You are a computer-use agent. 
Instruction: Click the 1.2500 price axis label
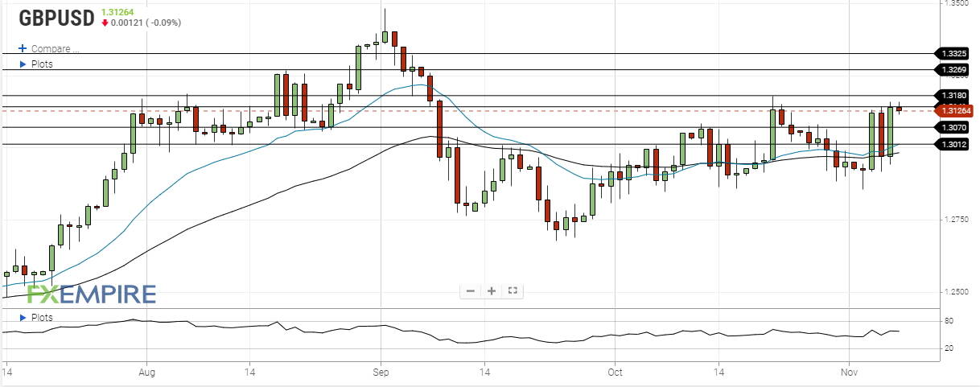(x=956, y=292)
